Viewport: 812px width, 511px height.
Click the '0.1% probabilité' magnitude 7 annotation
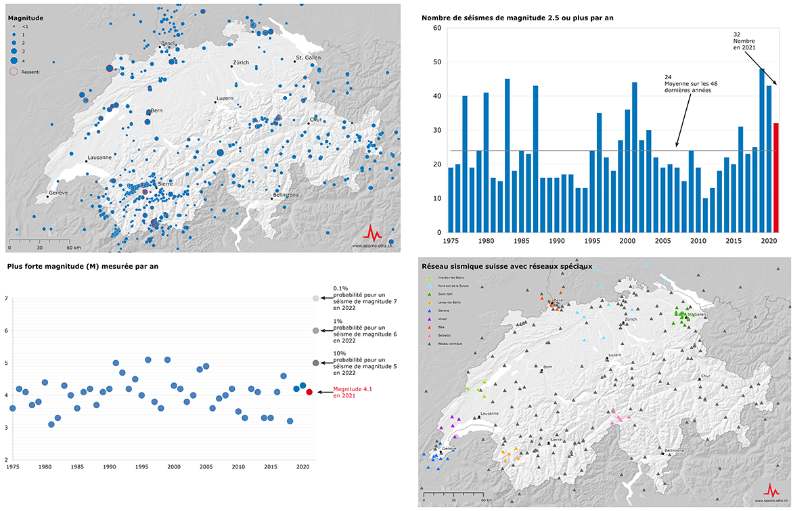365,298
